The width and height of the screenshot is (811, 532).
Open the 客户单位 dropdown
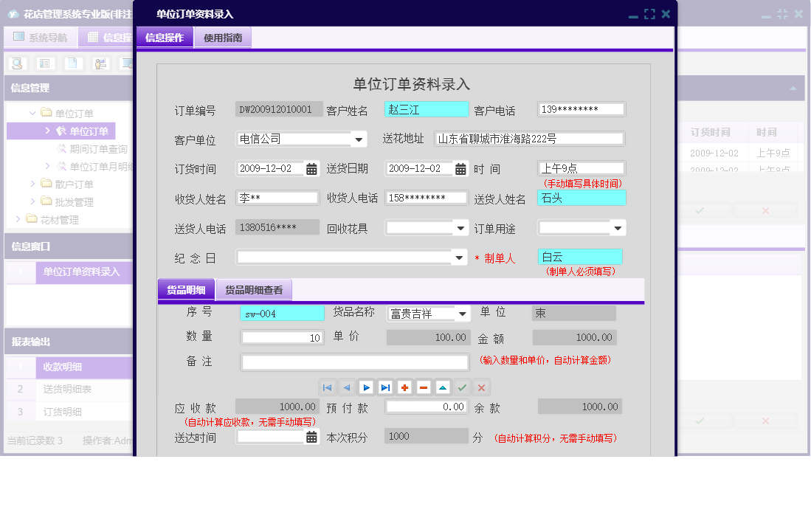359,139
